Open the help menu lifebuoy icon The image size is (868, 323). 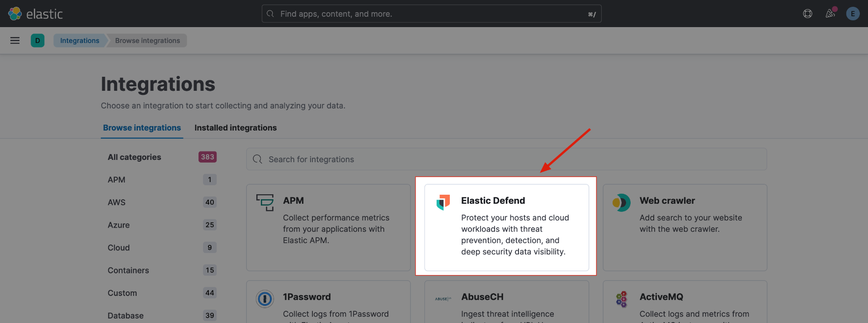807,14
